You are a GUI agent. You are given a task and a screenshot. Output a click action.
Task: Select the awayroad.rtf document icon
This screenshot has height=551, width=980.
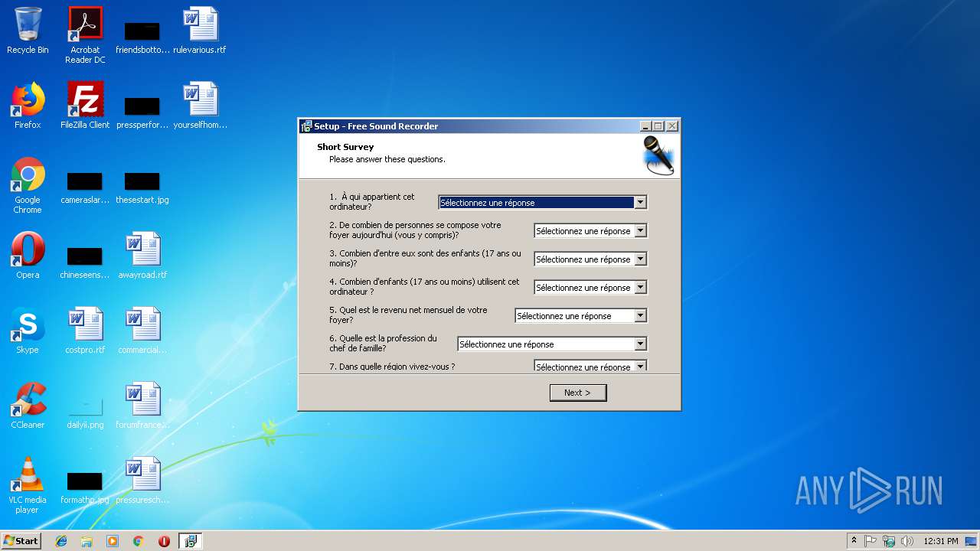click(142, 256)
